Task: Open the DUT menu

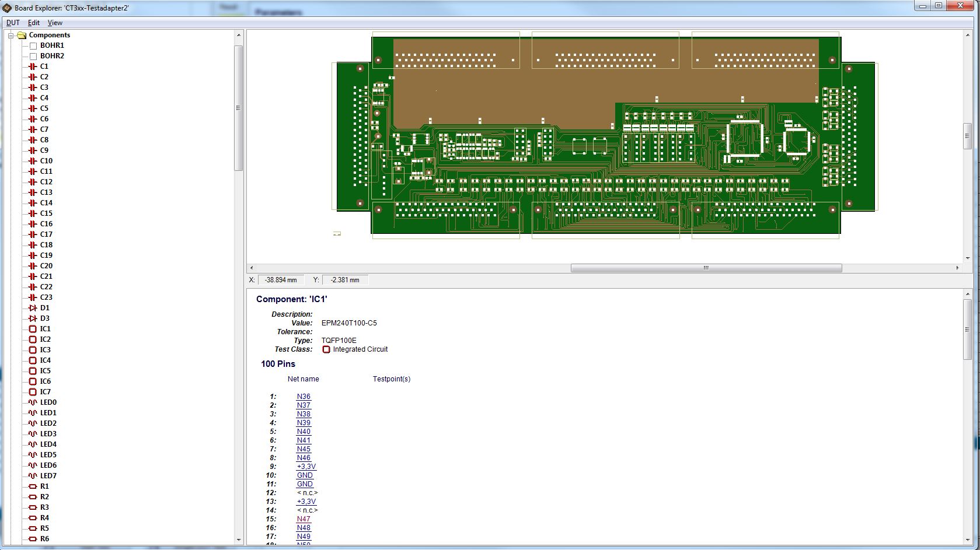Action: click(13, 23)
